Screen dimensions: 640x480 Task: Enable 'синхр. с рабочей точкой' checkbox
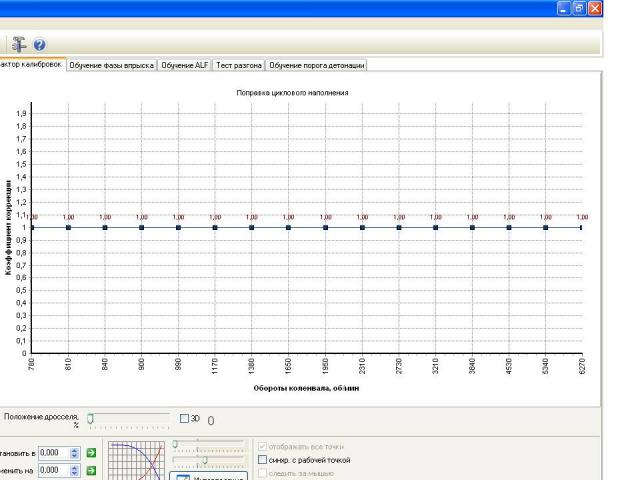262,460
